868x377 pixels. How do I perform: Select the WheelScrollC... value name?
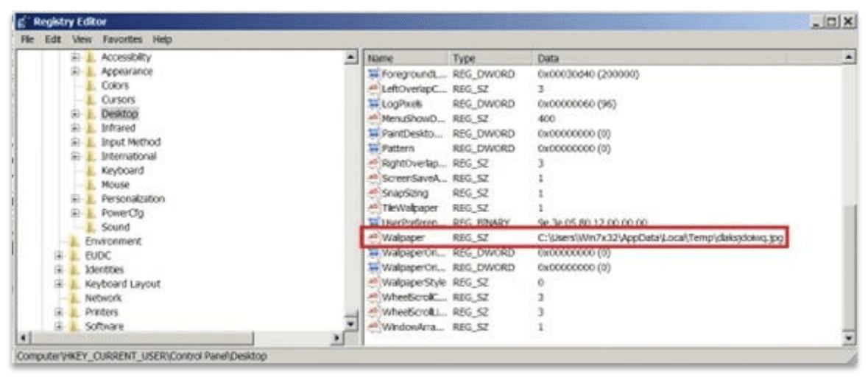(x=414, y=297)
